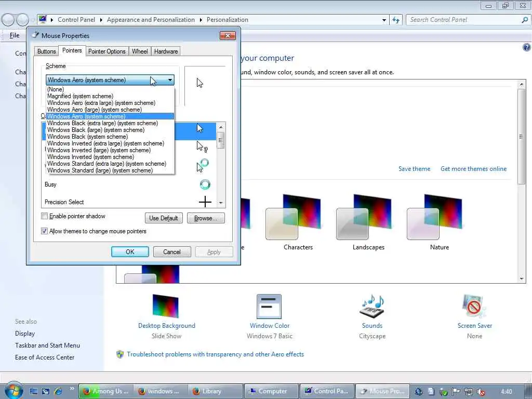This screenshot has width=532, height=399.
Task: Uncheck Allow themes to change mouse pointers
Action: pyautogui.click(x=45, y=231)
